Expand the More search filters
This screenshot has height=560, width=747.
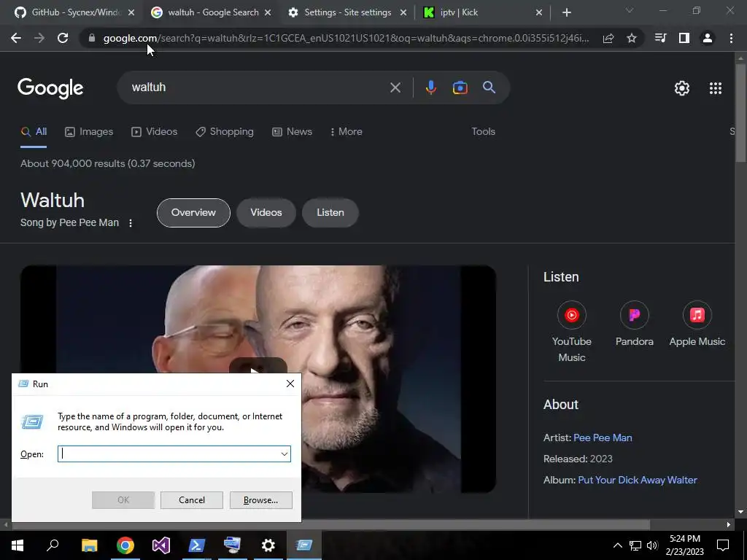point(347,132)
